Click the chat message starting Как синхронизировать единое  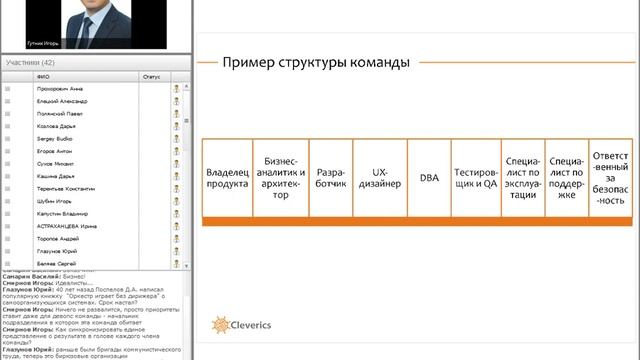81,336
